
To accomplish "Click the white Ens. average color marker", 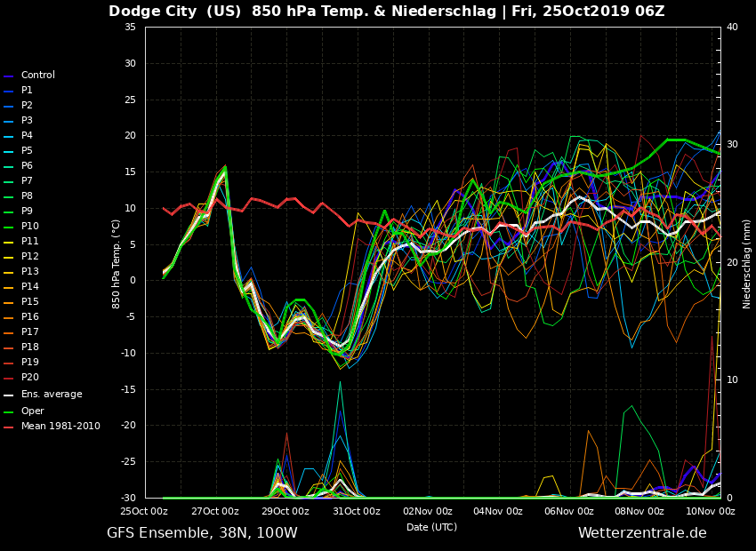I will click(8, 395).
